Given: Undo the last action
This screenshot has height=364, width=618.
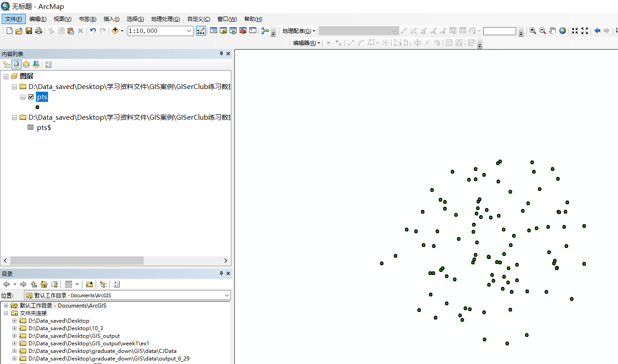Looking at the screenshot, I should [93, 31].
